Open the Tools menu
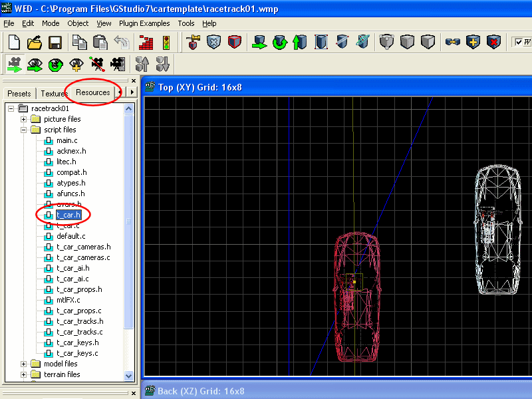The height and width of the screenshot is (399, 532). 186,23
